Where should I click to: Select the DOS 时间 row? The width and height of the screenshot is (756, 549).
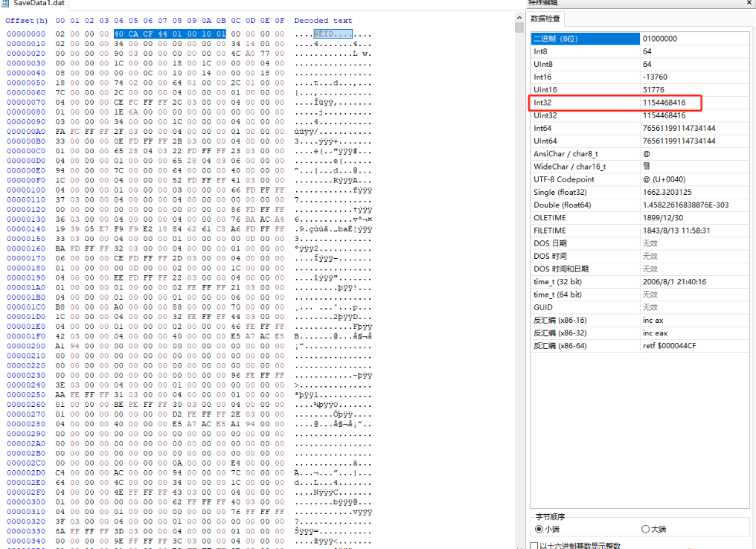click(x=640, y=257)
